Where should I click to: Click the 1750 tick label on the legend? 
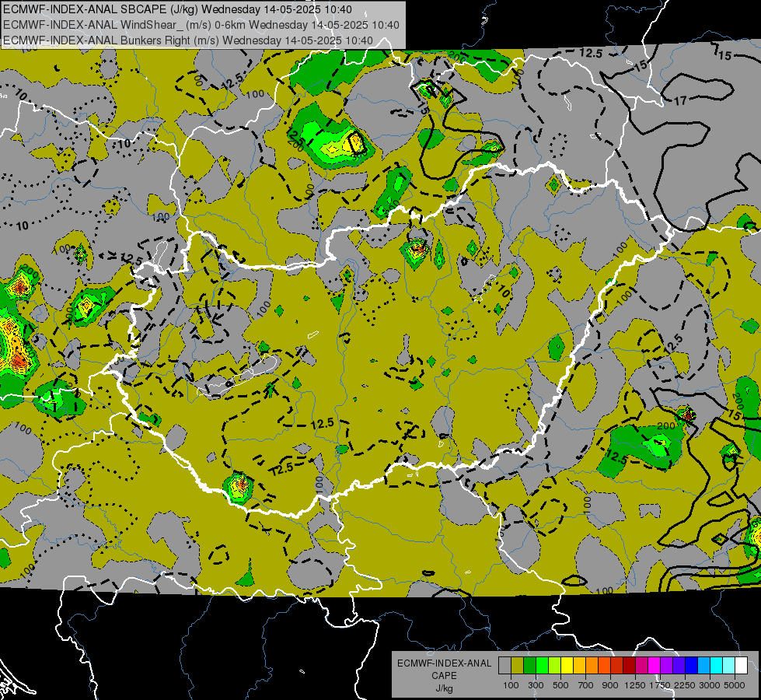pos(660,685)
